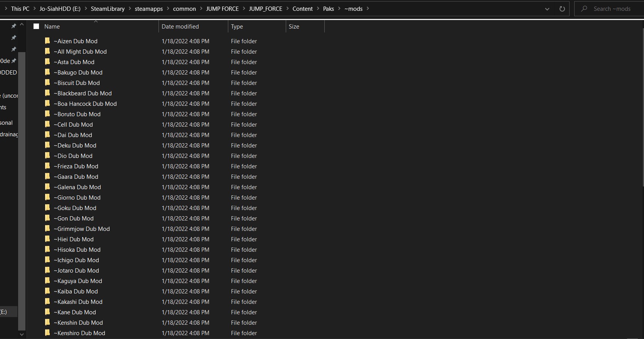Click the ~Galena Dub Mod folder icon
The image size is (644, 339).
click(x=47, y=187)
